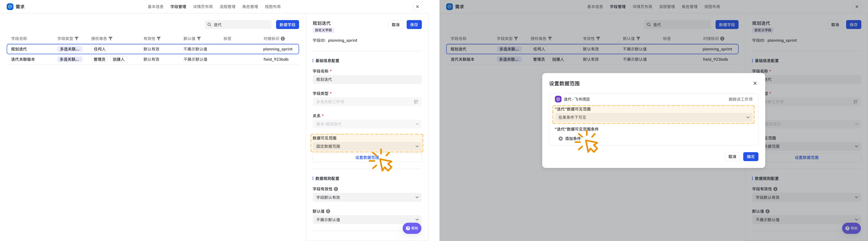Image resolution: width=868 pixels, height=241 pixels.
Task: Open 基本信息 tab in the left screenshot
Action: coord(155,7)
